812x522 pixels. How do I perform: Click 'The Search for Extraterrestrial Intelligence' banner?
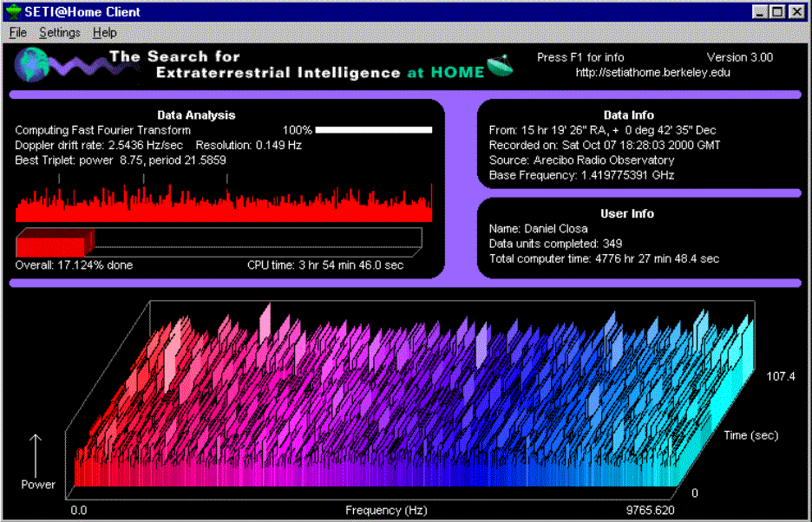pos(298,64)
